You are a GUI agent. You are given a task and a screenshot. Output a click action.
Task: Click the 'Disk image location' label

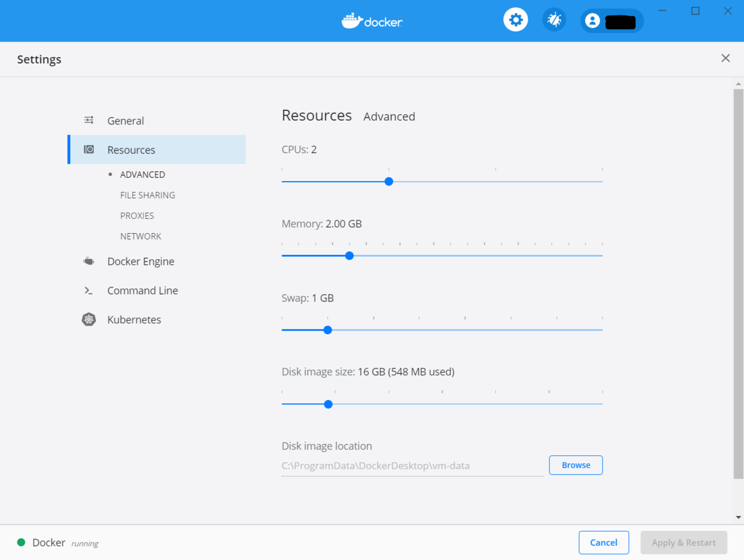point(327,446)
